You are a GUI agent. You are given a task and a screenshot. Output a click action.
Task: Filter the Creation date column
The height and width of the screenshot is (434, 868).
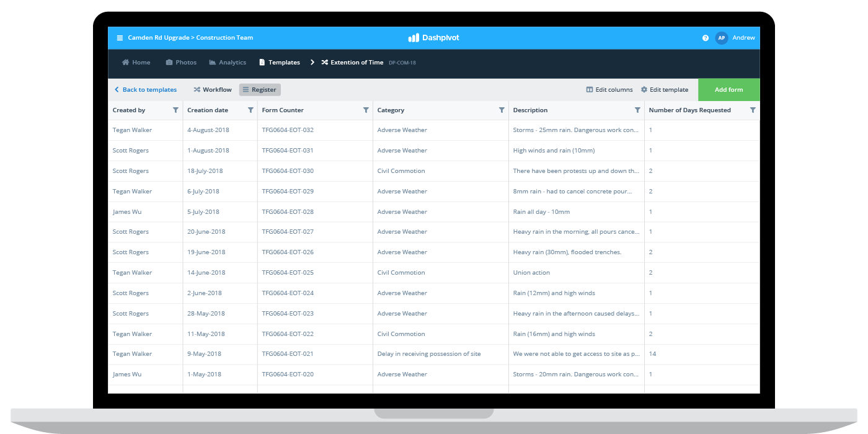point(250,110)
